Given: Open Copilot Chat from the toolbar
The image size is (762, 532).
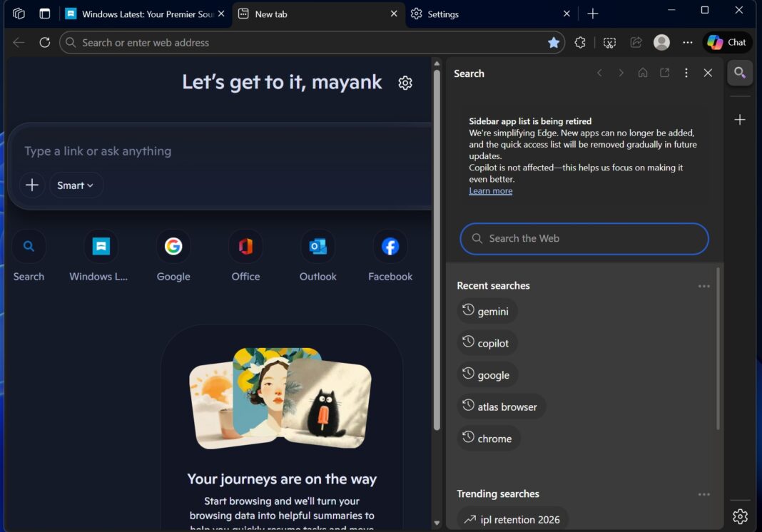Looking at the screenshot, I should pos(726,42).
